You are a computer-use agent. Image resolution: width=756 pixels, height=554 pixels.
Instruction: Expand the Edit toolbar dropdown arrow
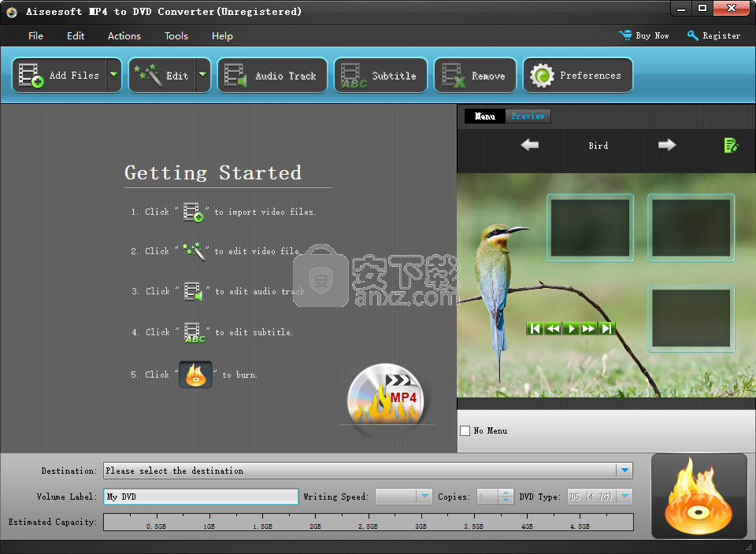coord(203,75)
